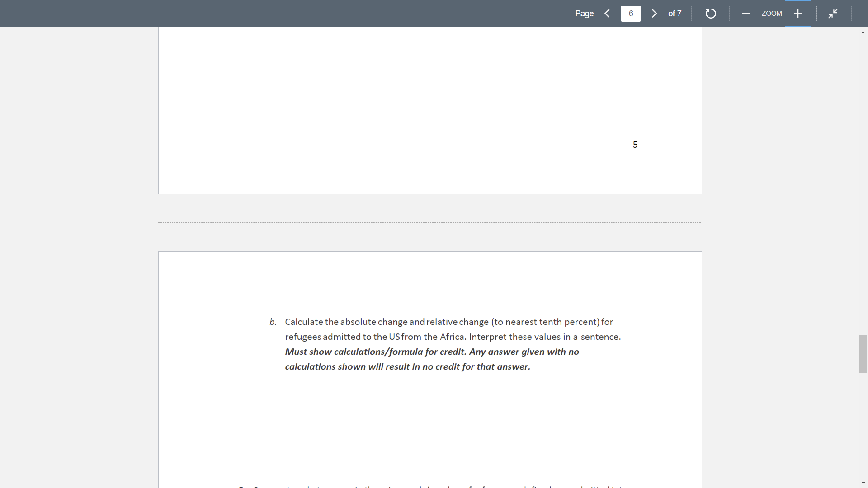Navigate to the previous page
Screen dimensions: 868x488
[607, 14]
